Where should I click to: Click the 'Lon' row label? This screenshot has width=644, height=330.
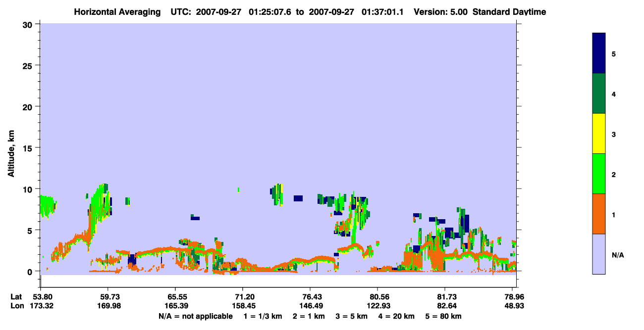click(16, 306)
